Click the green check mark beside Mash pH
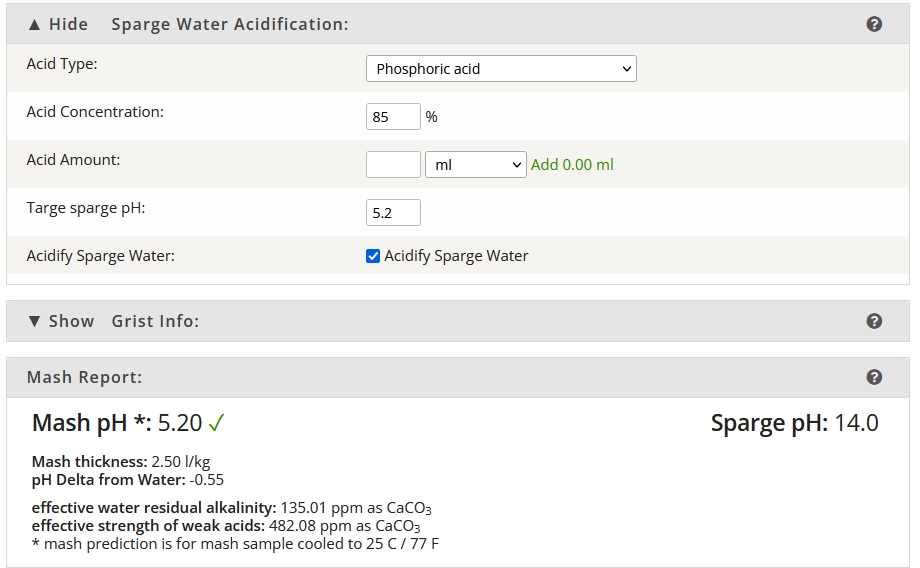Screen dimensions: 920x568 click(x=216, y=422)
